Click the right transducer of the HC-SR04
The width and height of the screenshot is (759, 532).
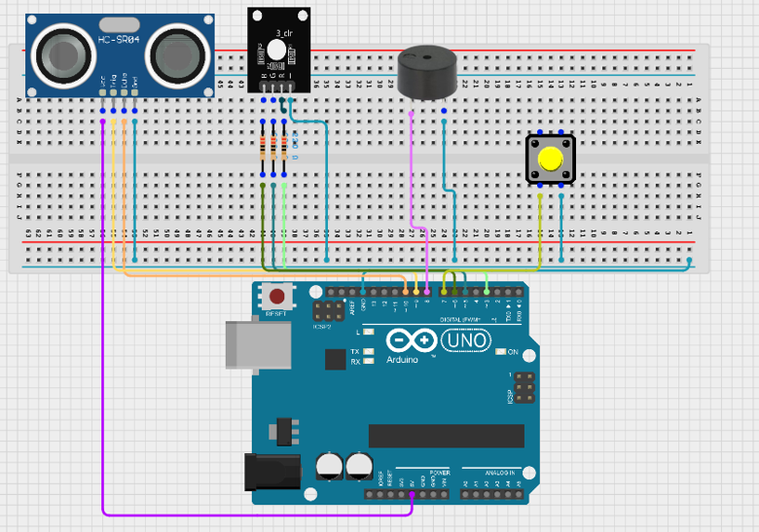177,56
